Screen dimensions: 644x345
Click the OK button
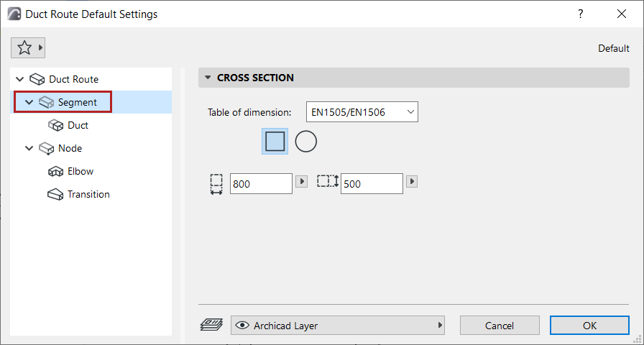(x=589, y=326)
